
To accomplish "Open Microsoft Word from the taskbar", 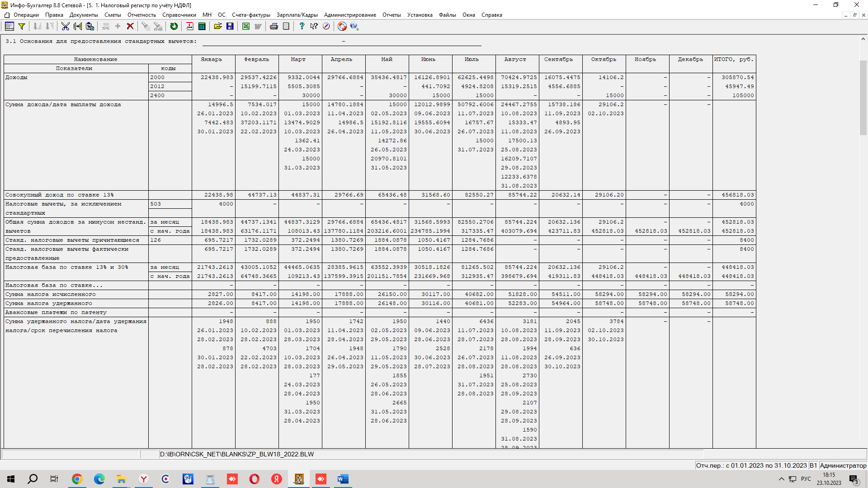I will (343, 479).
